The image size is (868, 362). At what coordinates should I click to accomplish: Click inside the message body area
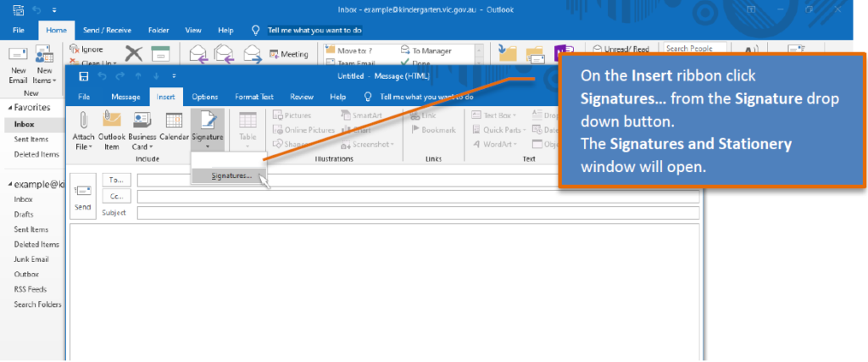point(385,292)
